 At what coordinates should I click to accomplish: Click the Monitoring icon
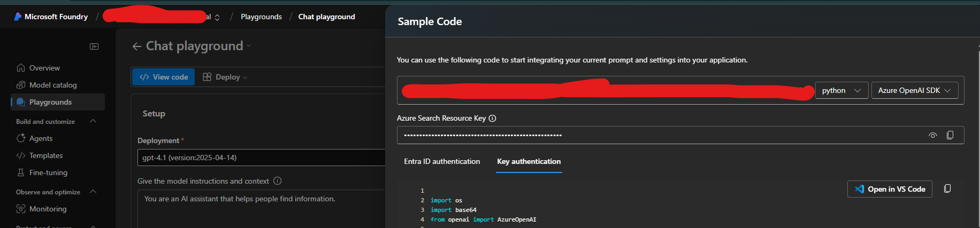pyautogui.click(x=21, y=209)
